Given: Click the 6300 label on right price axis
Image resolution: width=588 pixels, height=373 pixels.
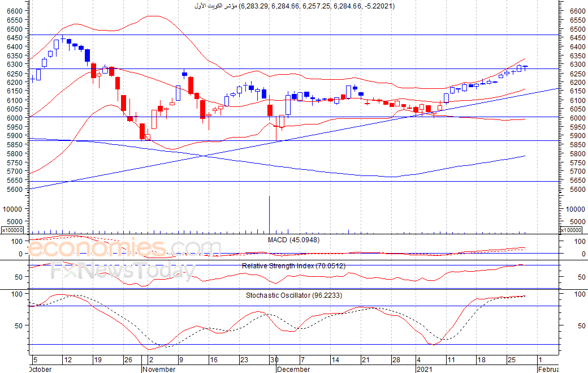Looking at the screenshot, I should point(577,65).
